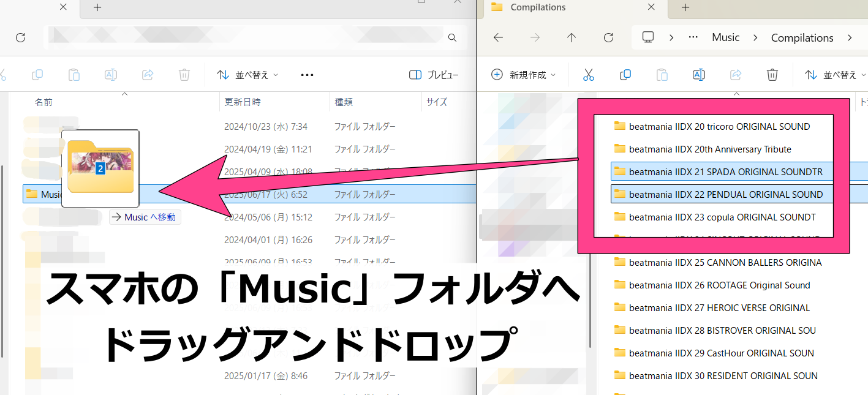Select beatmania IIDX 21 SPADA folder
Image resolution: width=868 pixels, height=395 pixels.
coord(718,171)
